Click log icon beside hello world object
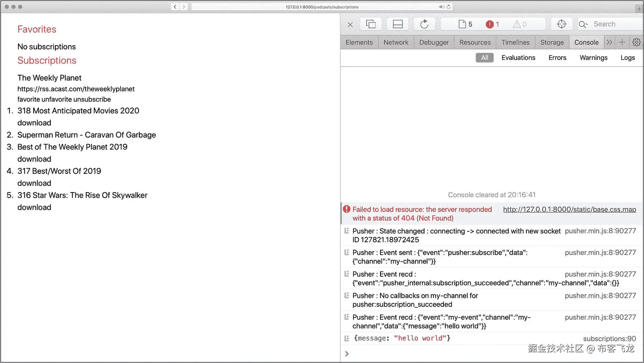The image size is (644, 363). (347, 338)
